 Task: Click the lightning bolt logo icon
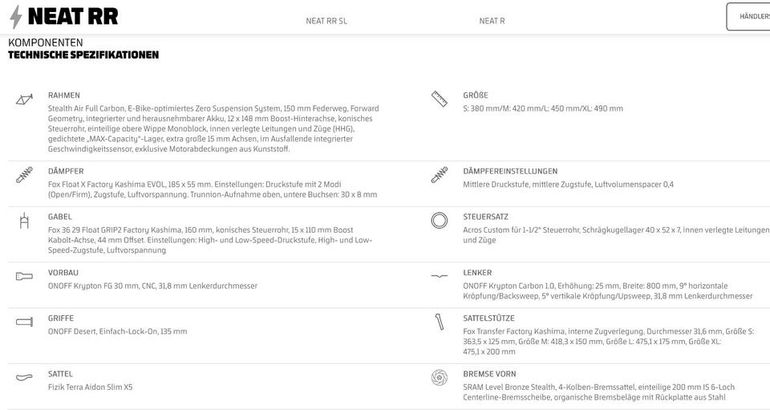(16, 17)
